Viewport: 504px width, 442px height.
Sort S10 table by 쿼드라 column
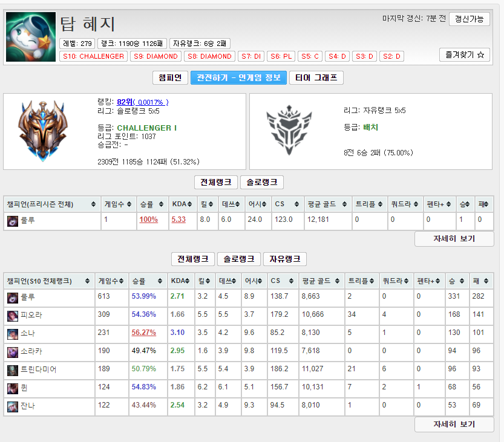[396, 281]
